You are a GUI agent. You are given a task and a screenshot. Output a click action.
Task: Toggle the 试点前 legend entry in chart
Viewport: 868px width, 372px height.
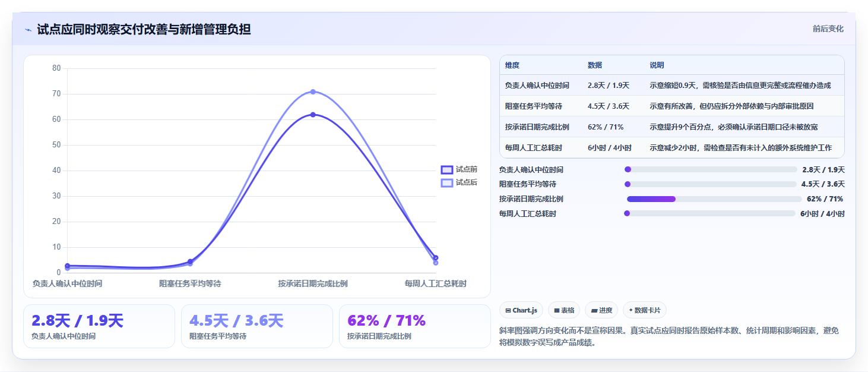(459, 170)
